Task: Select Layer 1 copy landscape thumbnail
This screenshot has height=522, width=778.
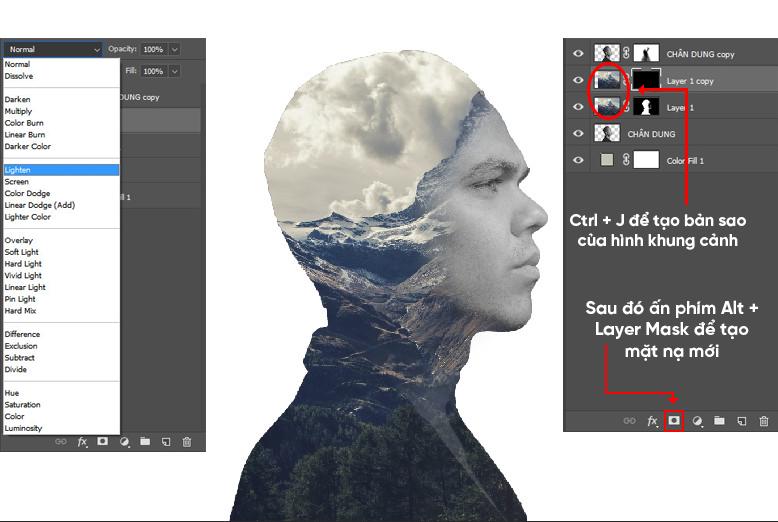Action: 607,79
